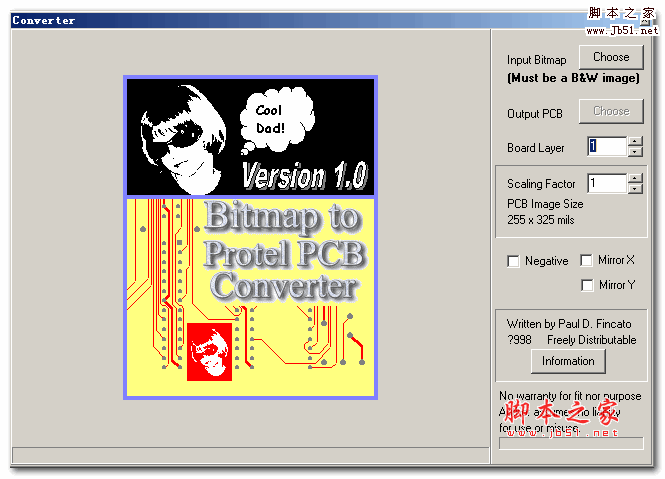Screen dimensions: 665x479
Task: Click the progress bar under the warranty text
Action: tap(571, 443)
